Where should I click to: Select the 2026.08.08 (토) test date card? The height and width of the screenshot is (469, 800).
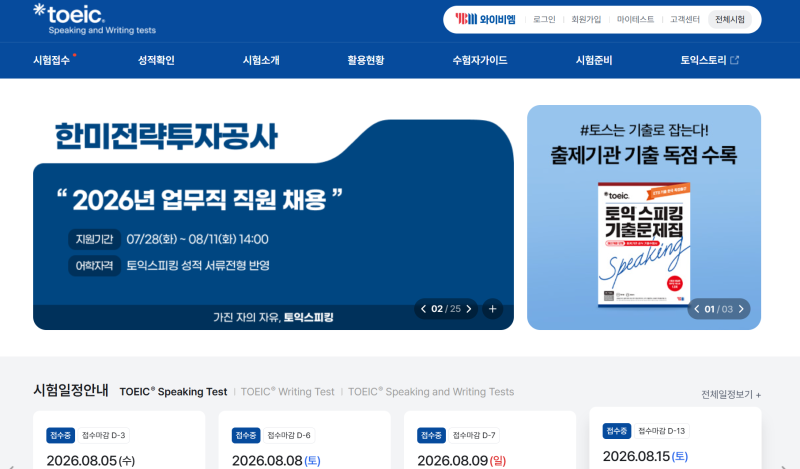pos(305,440)
